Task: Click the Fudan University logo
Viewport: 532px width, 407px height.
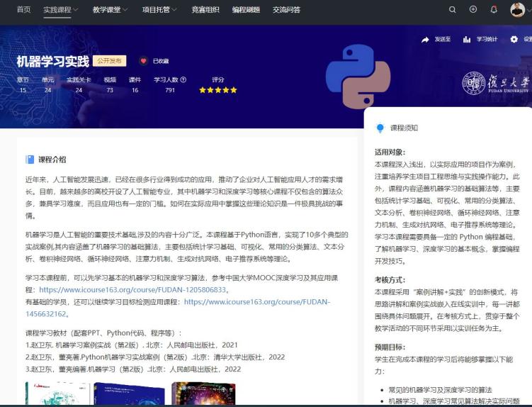Action: [x=496, y=82]
